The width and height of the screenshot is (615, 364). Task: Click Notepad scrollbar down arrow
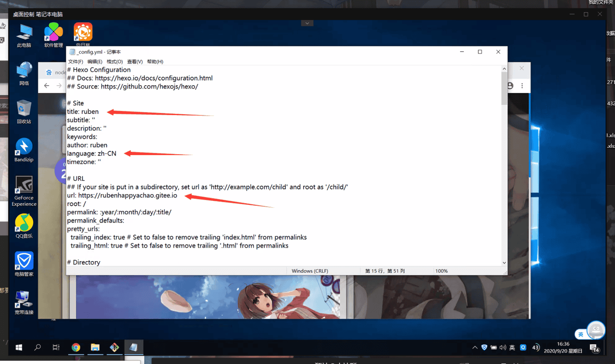(504, 263)
